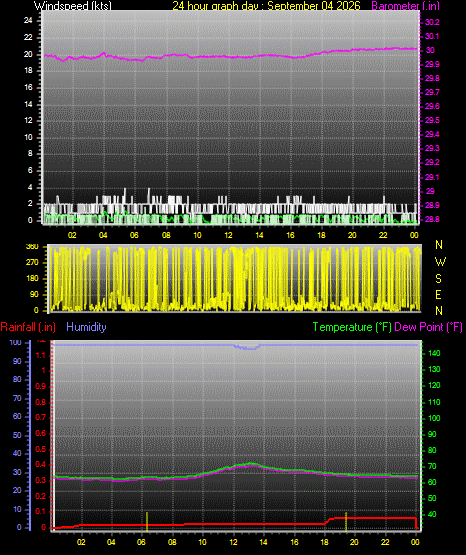Viewport: 466px width, 555px height.
Task: Click '29.9' on the barometer axis
Action: pyautogui.click(x=432, y=64)
